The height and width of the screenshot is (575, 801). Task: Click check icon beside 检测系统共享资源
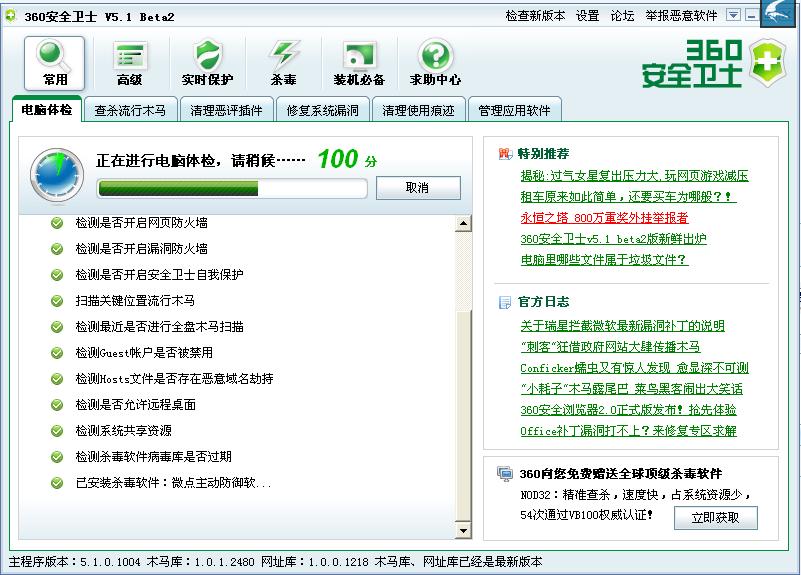[x=57, y=431]
